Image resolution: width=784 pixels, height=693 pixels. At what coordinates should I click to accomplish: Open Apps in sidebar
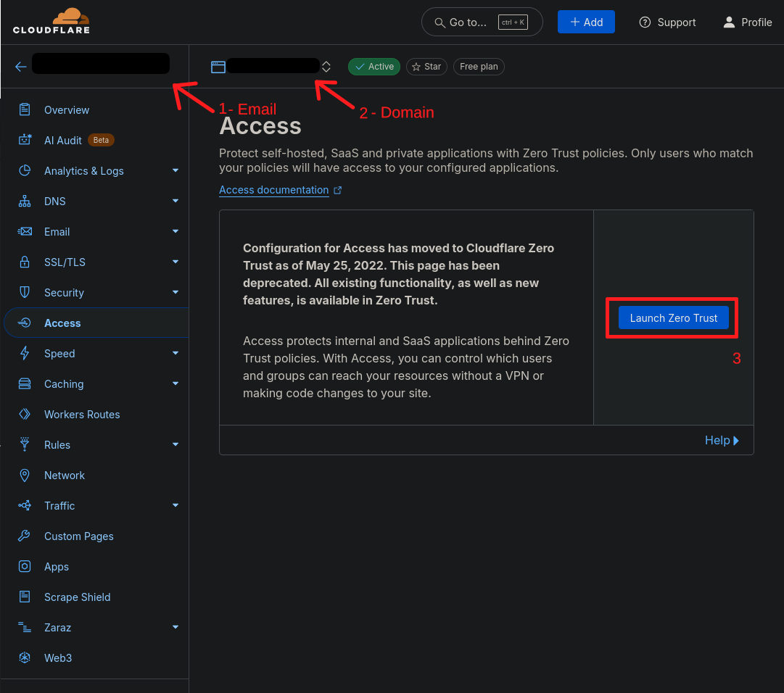pos(96,567)
